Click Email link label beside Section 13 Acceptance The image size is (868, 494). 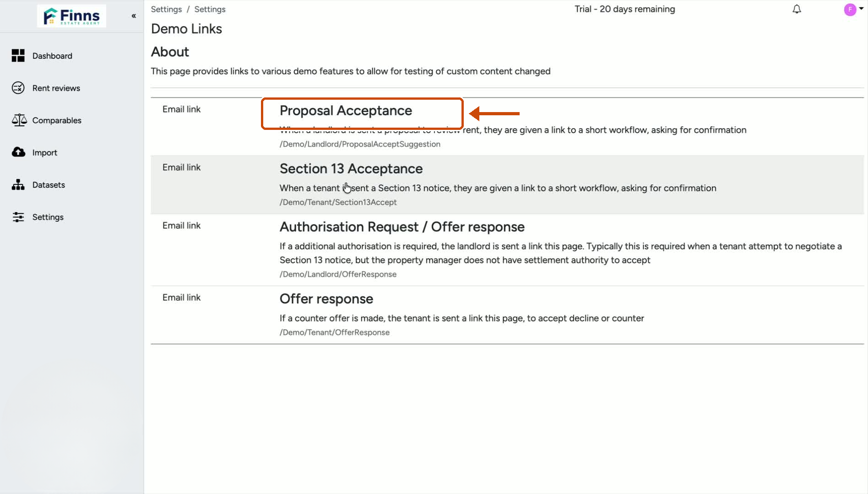(x=181, y=167)
